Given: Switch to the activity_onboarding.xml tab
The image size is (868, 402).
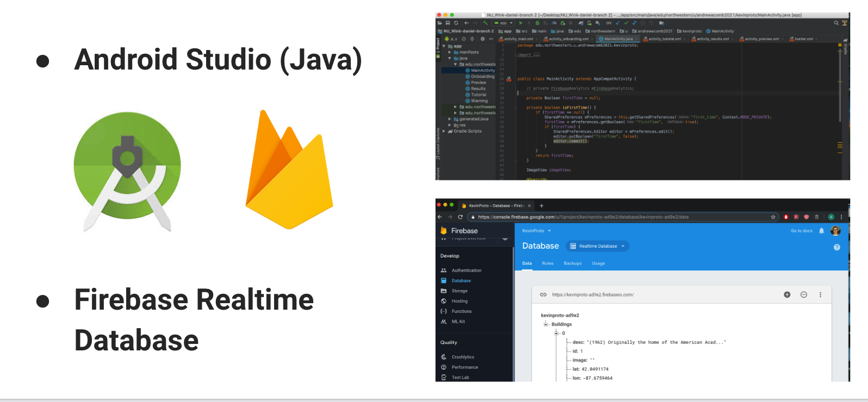Looking at the screenshot, I should click(568, 39).
